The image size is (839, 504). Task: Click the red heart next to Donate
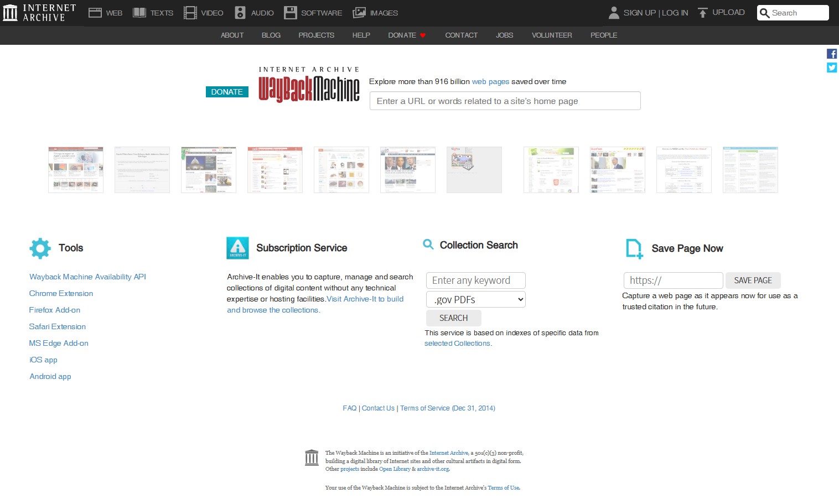[x=423, y=35]
